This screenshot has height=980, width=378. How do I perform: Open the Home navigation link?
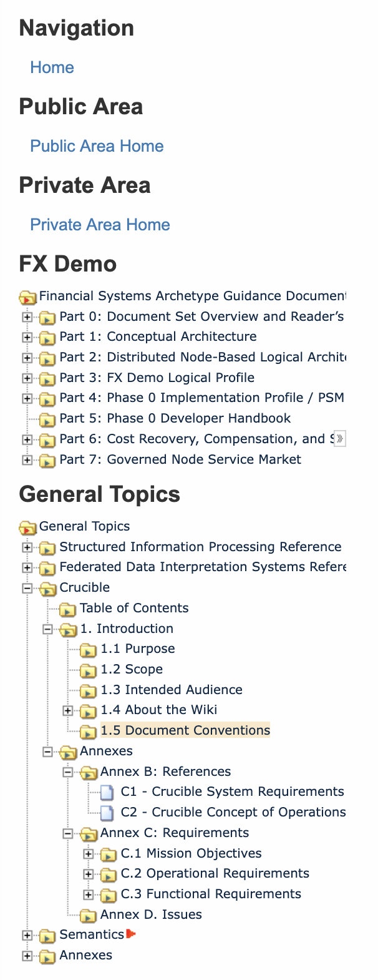tap(52, 67)
